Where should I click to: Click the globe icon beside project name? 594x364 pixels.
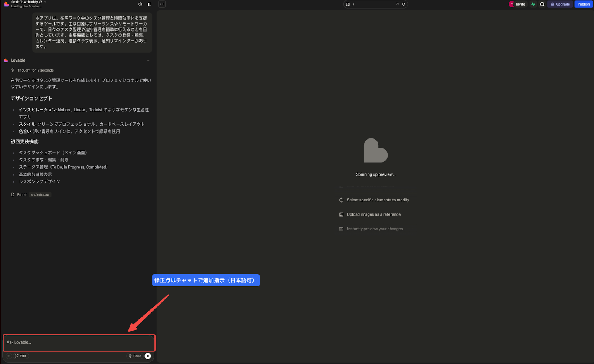40,2
